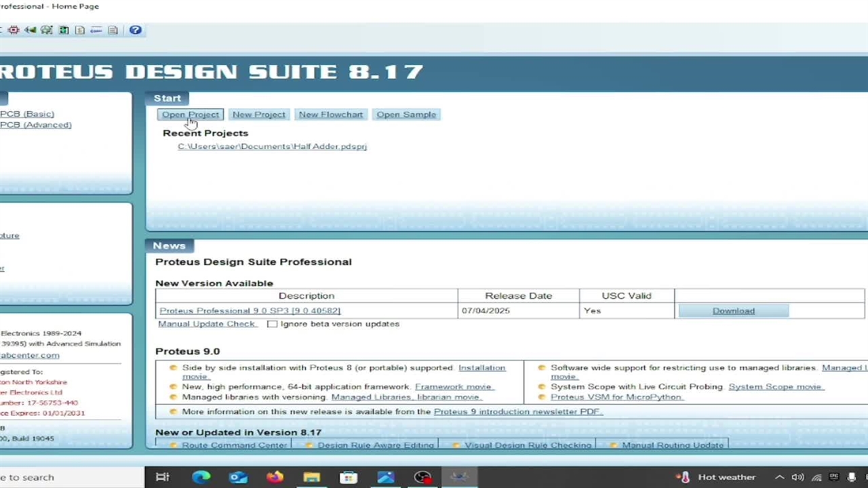Open the Project Notes toolbar icon
Screen dimensions: 868x488
pyautogui.click(x=113, y=30)
